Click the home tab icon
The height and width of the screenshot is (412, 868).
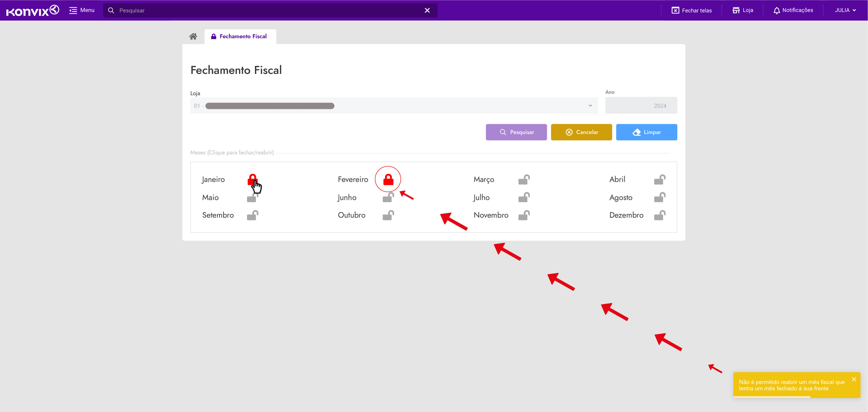pyautogui.click(x=193, y=36)
